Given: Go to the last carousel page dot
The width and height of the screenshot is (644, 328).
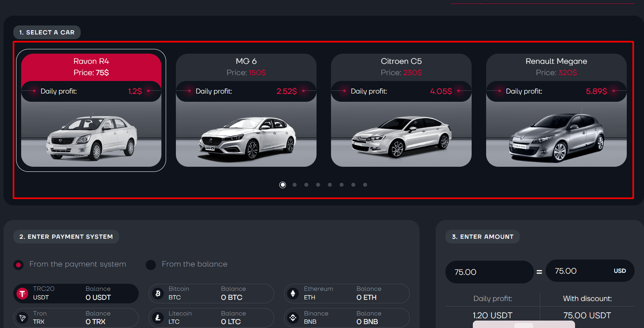Looking at the screenshot, I should tap(365, 185).
